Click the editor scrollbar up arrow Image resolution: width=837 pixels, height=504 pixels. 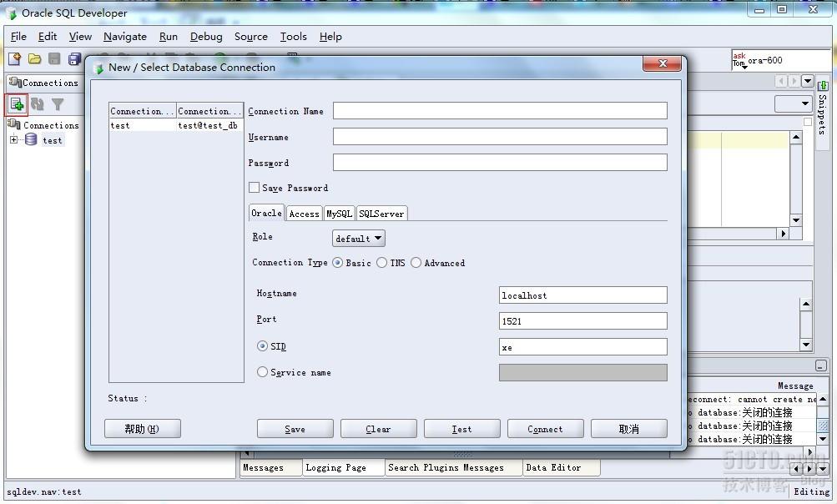(x=796, y=137)
